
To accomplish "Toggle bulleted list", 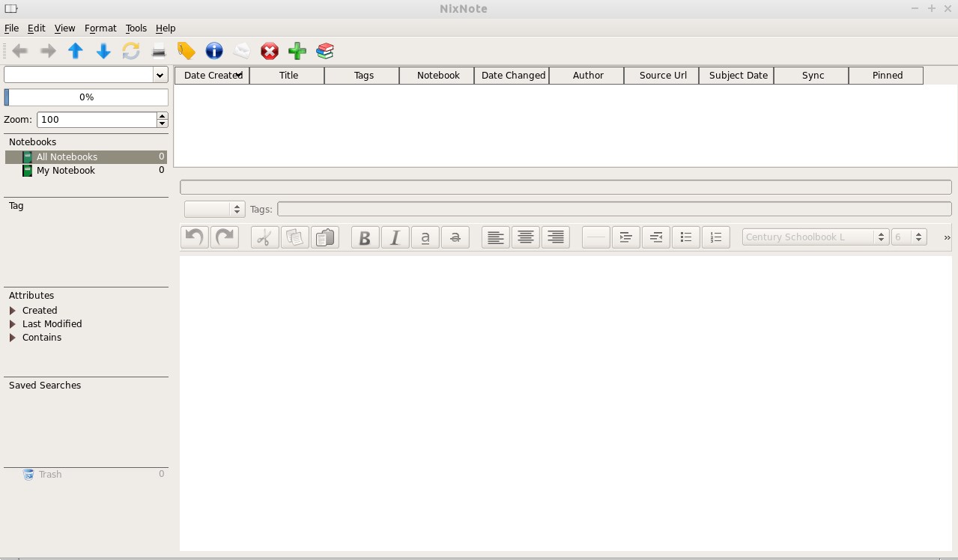I will click(685, 237).
